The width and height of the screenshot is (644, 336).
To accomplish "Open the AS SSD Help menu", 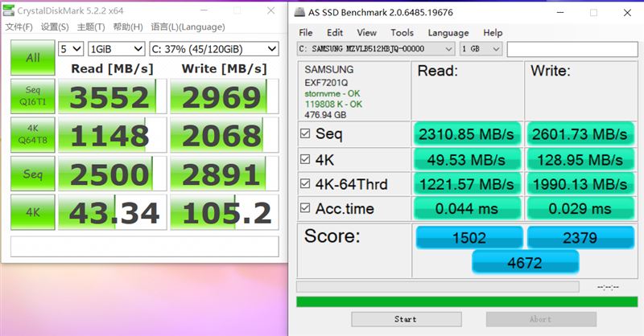I will (x=493, y=32).
